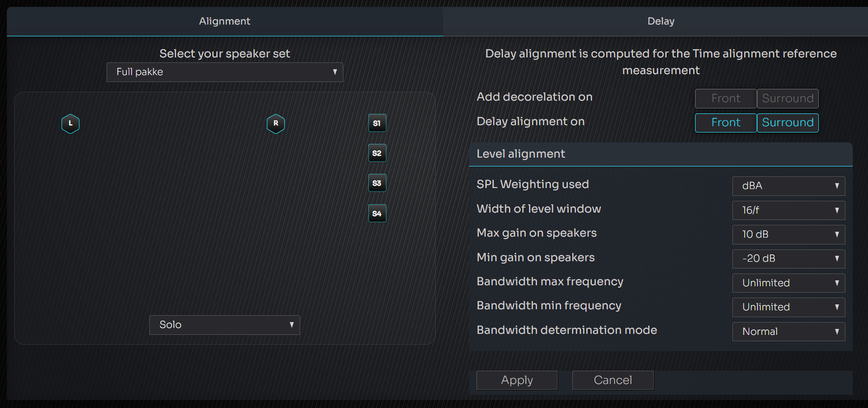Toggle delay alignment on Surround

pos(787,123)
